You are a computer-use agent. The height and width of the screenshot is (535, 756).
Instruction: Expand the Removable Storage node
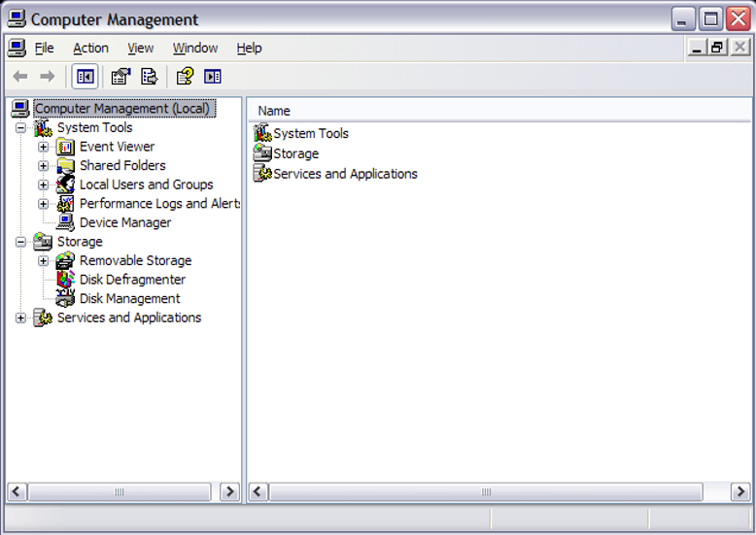(x=44, y=261)
